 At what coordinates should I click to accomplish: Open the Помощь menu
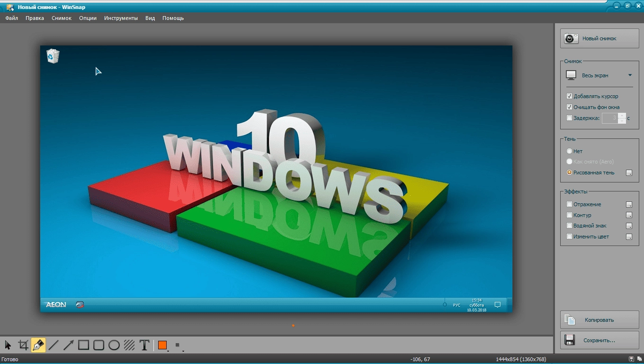[x=173, y=18]
